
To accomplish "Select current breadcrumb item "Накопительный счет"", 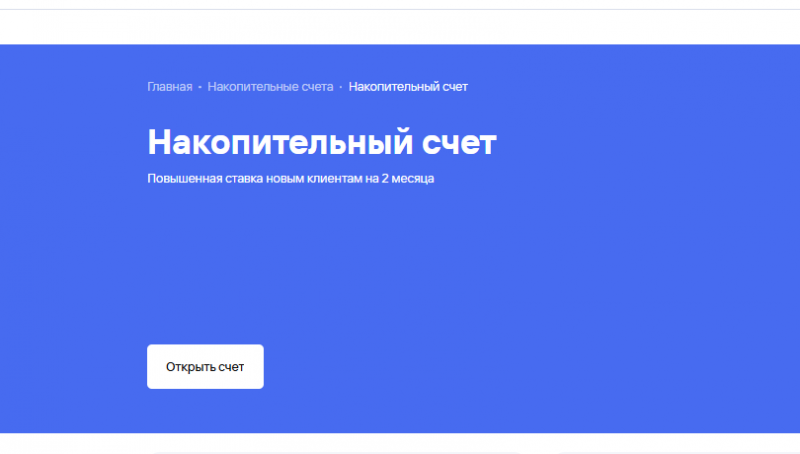I will click(408, 87).
